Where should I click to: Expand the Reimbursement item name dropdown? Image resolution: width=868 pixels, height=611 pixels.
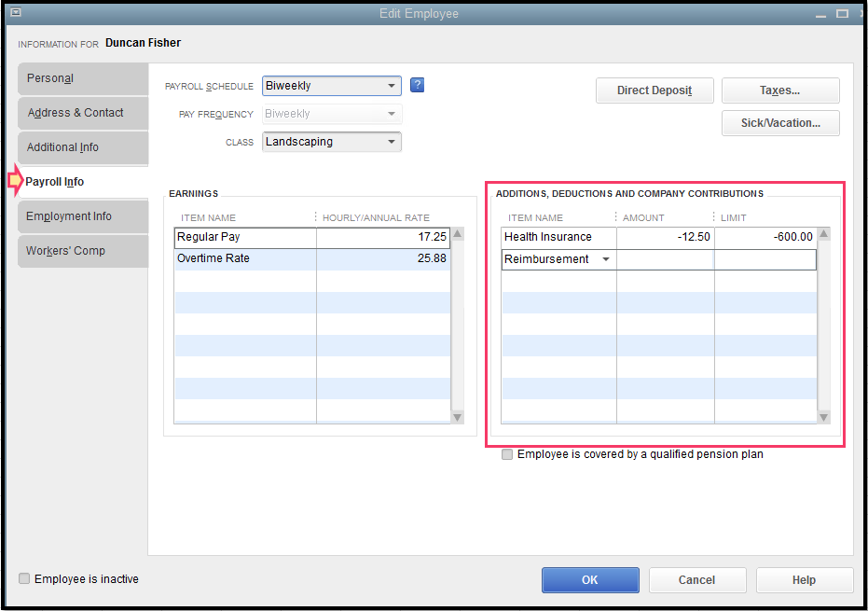[606, 259]
